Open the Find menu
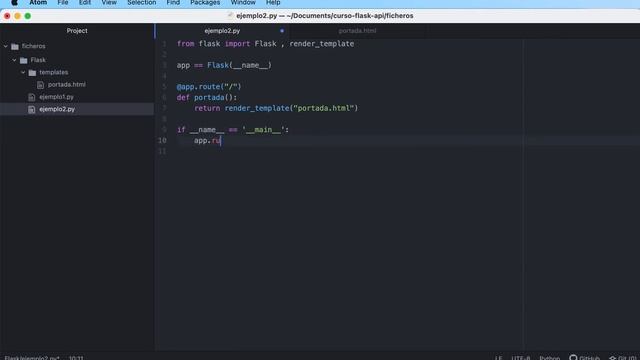This screenshot has height=360, width=640. click(x=173, y=2)
